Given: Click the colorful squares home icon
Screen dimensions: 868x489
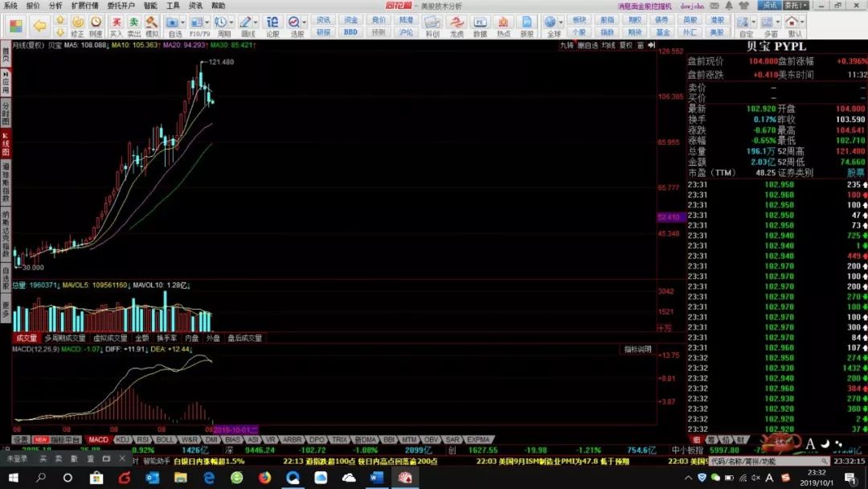Looking at the screenshot, I should pyautogui.click(x=16, y=26).
